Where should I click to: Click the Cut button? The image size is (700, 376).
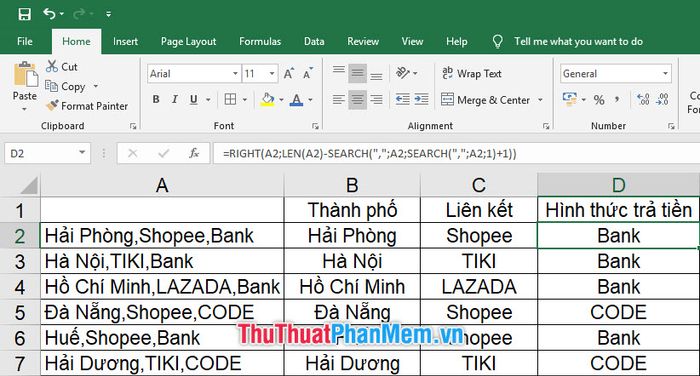click(62, 67)
